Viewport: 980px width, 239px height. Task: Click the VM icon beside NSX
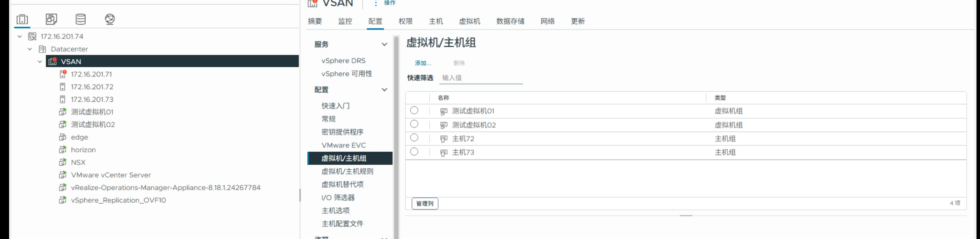63,162
